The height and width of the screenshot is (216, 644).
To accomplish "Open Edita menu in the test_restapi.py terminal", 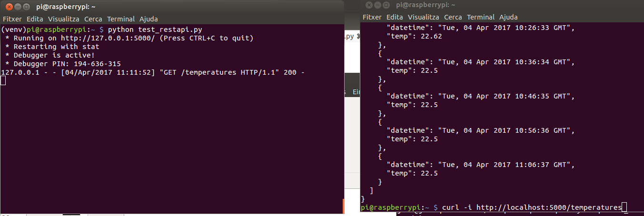I will click(x=35, y=19).
